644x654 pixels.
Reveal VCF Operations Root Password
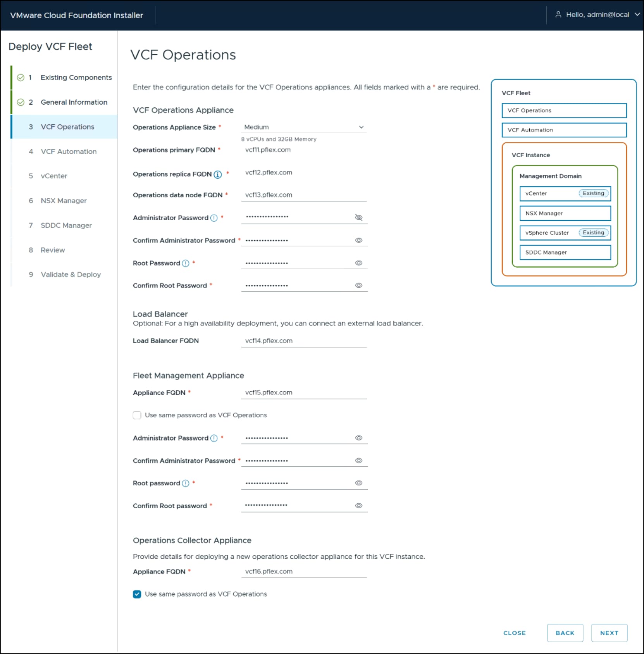click(x=359, y=263)
